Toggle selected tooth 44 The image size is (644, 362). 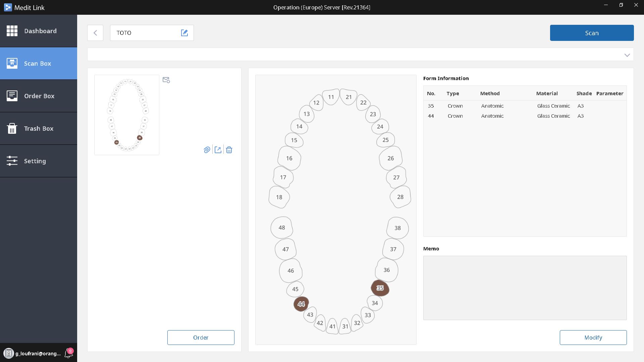(301, 304)
